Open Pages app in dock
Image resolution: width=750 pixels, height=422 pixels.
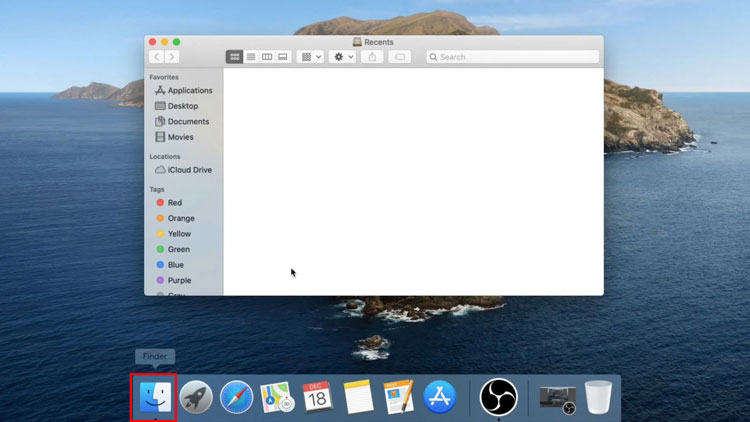pos(399,397)
